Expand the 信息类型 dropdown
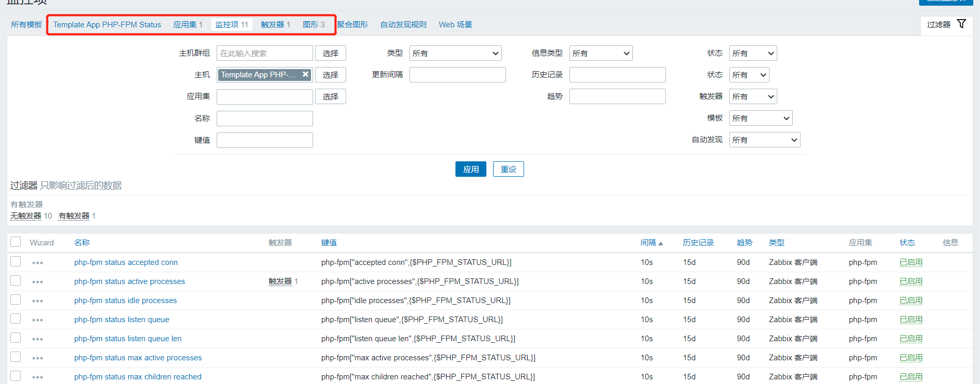The width and height of the screenshot is (980, 384). 601,53
